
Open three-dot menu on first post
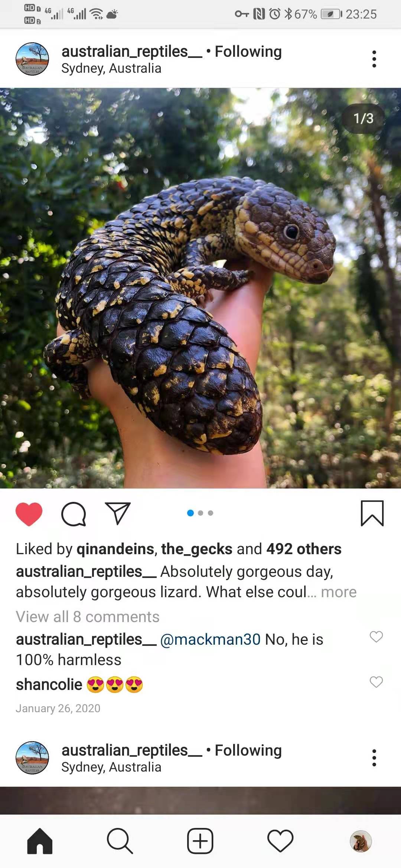(x=374, y=59)
